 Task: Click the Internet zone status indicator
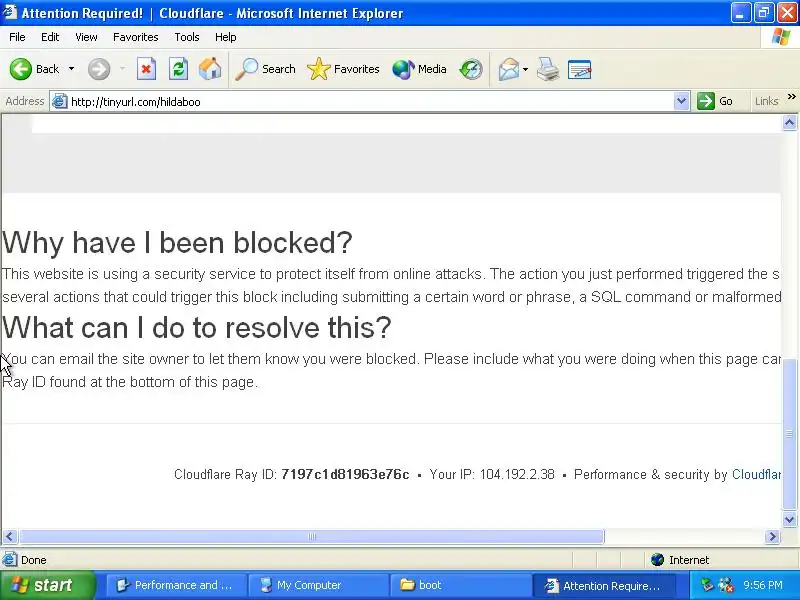[x=680, y=560]
